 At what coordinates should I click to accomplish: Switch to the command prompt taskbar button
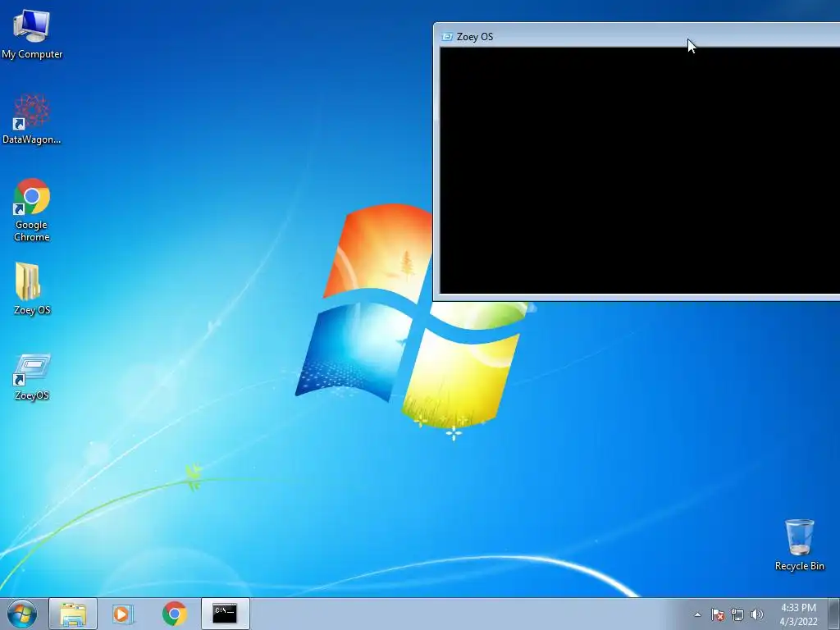tap(225, 614)
